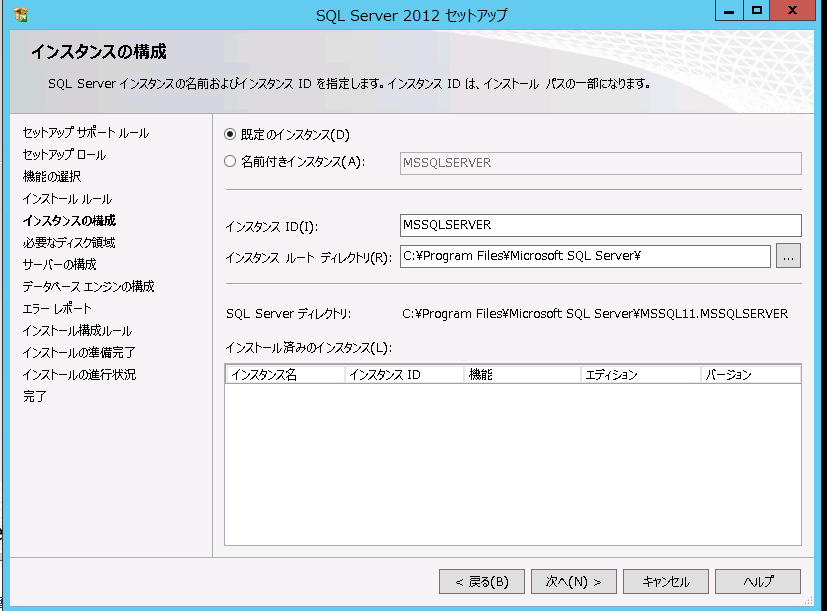Screen dimensions: 827x611
Task: Click the サーバーの構成 step
Action: tap(59, 264)
